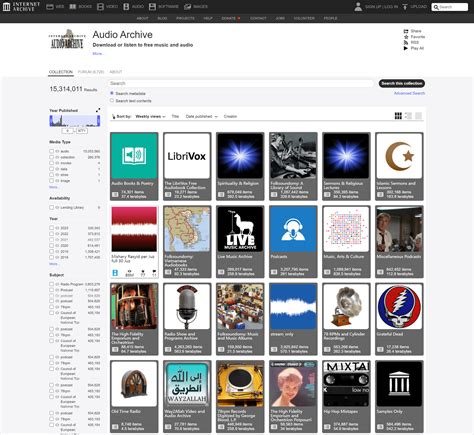Switch to the Forum tab

pos(91,72)
